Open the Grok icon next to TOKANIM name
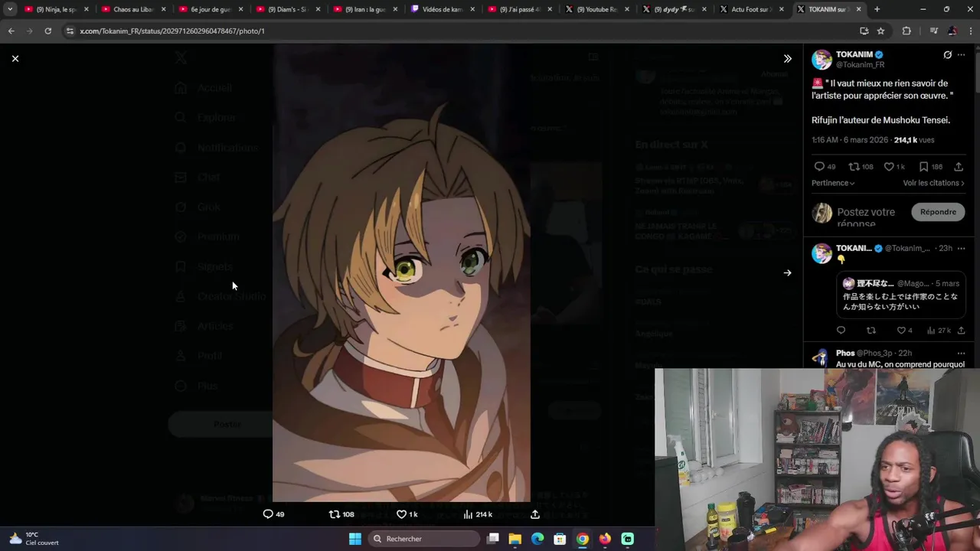The width and height of the screenshot is (980, 551). click(947, 55)
